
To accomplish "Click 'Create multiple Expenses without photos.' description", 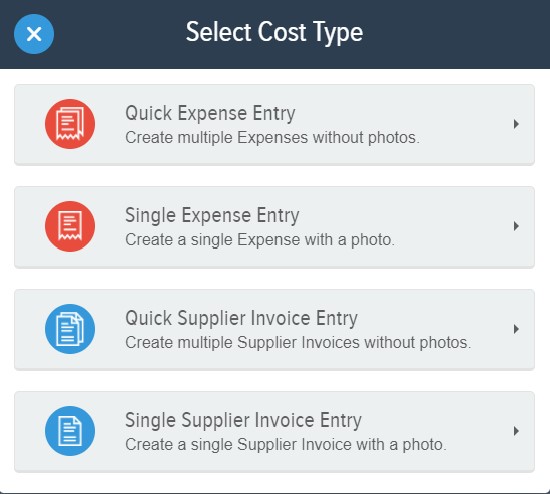I will click(272, 138).
